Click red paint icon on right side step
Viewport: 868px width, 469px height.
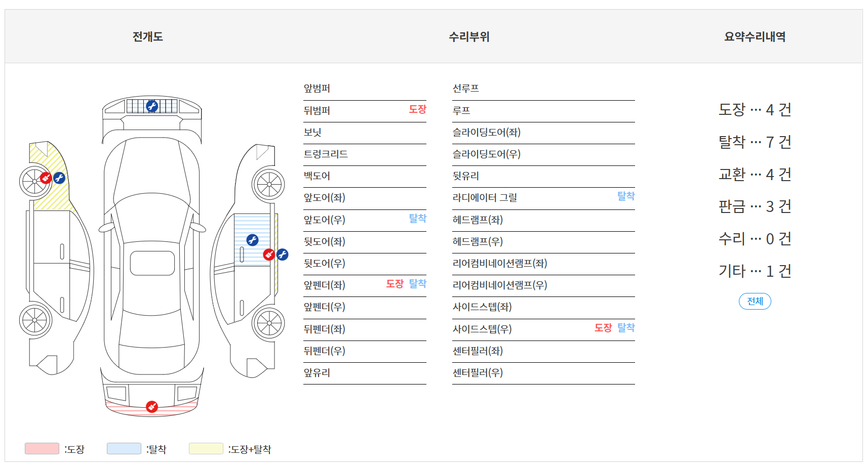[269, 254]
